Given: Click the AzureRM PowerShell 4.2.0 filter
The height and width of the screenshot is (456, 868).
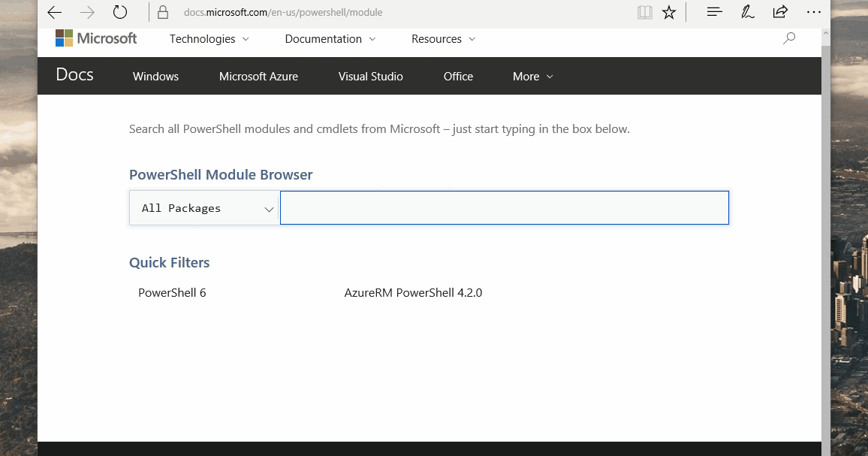Looking at the screenshot, I should pyautogui.click(x=413, y=293).
